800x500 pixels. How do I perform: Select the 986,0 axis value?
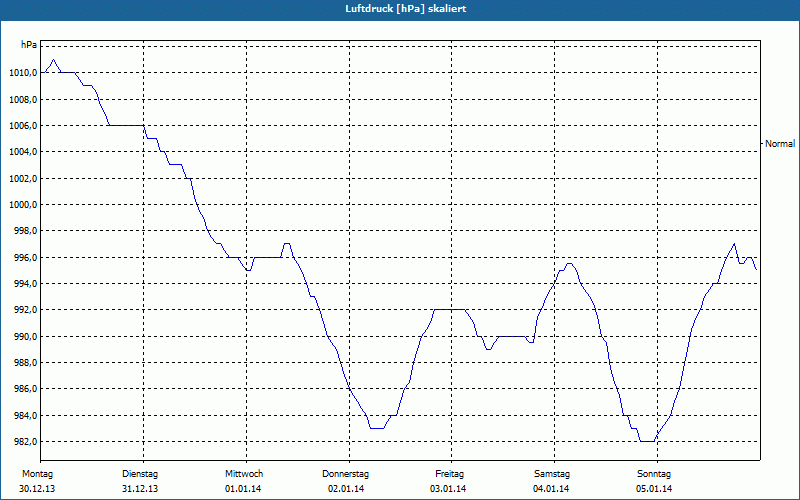coord(25,389)
